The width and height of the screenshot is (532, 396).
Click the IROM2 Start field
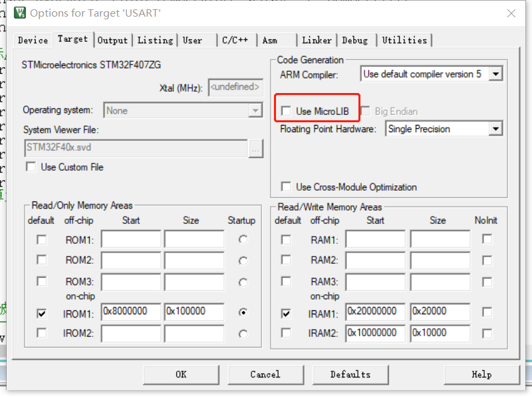(131, 333)
